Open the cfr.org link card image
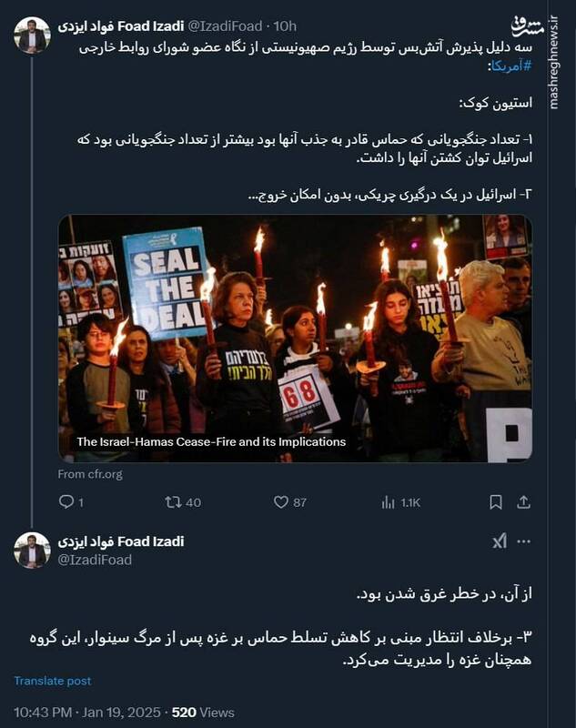 (295, 339)
